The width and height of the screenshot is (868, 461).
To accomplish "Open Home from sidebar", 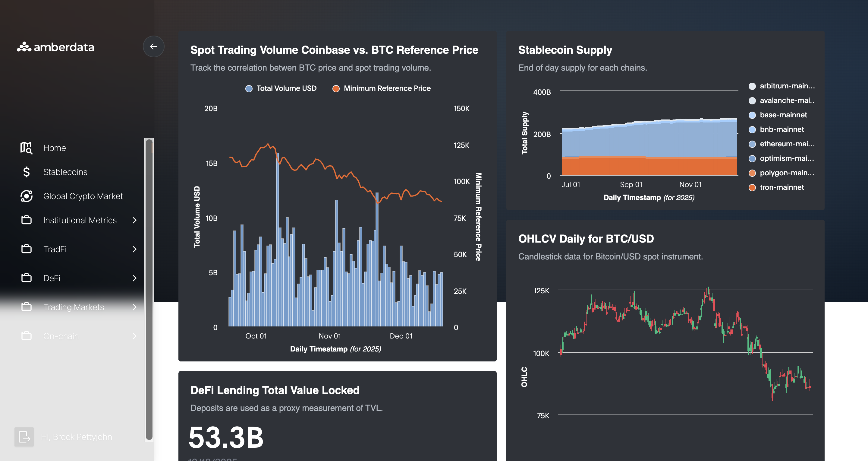I will [x=54, y=148].
